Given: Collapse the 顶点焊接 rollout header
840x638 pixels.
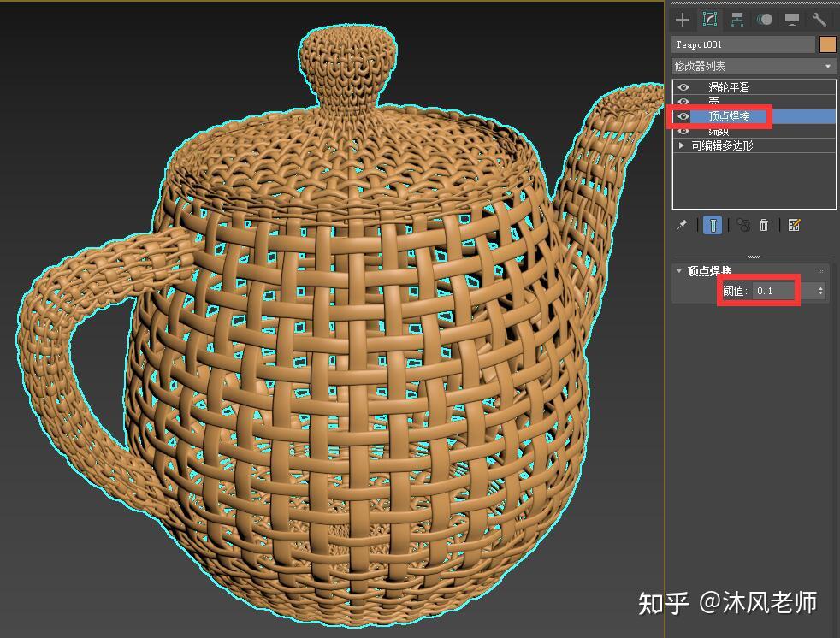Looking at the screenshot, I should [709, 270].
